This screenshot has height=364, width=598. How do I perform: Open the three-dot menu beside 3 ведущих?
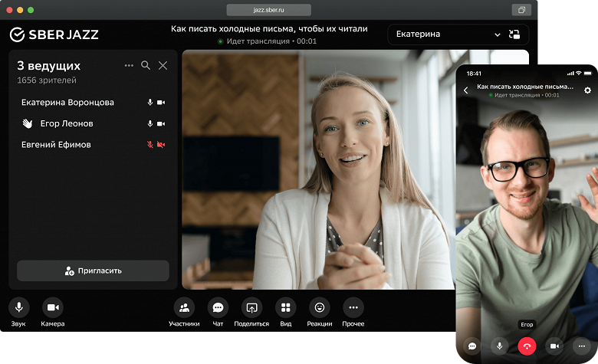point(129,66)
